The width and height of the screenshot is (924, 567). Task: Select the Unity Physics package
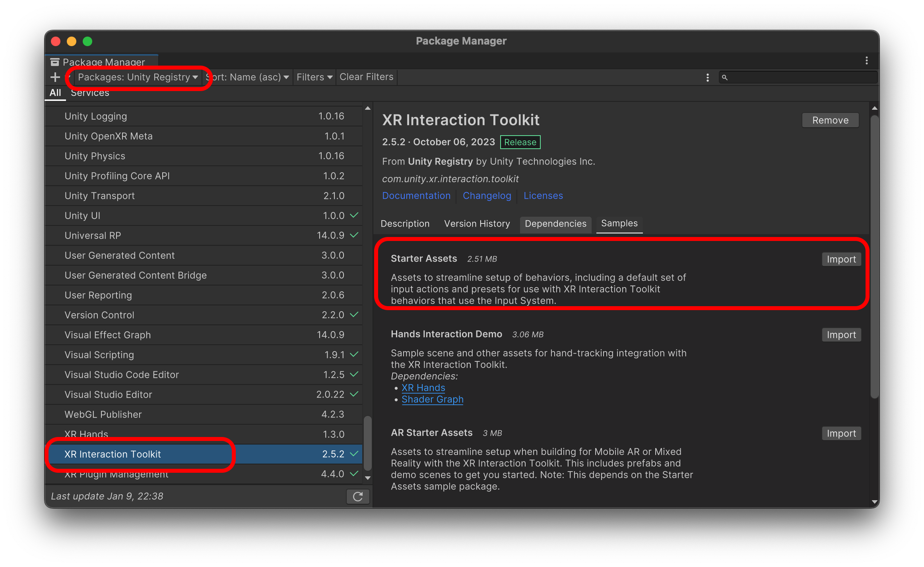(204, 156)
